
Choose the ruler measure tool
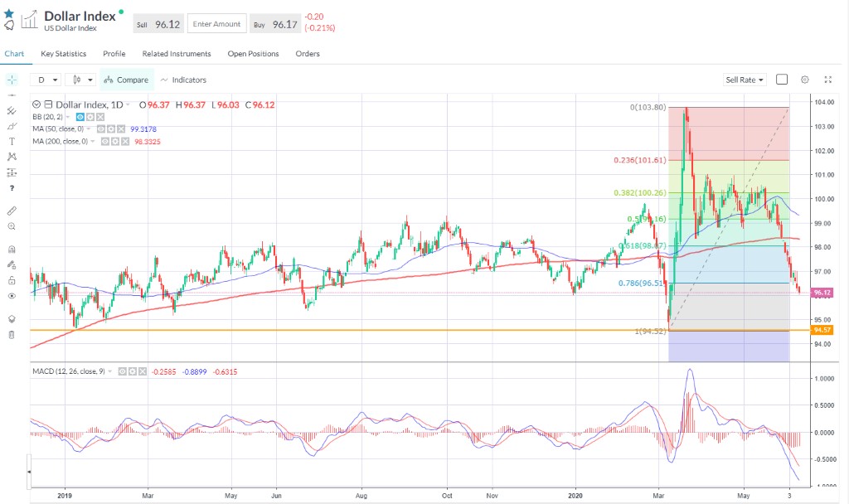pos(12,211)
